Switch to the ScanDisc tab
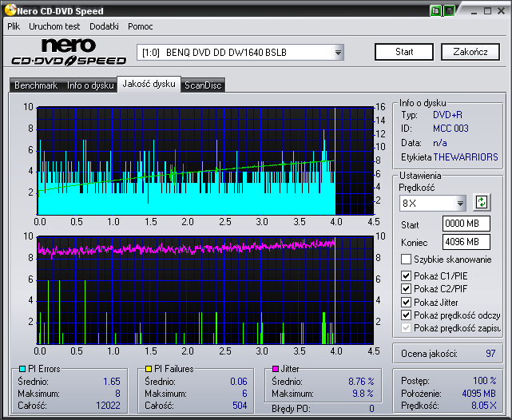The image size is (512, 420). coord(203,85)
